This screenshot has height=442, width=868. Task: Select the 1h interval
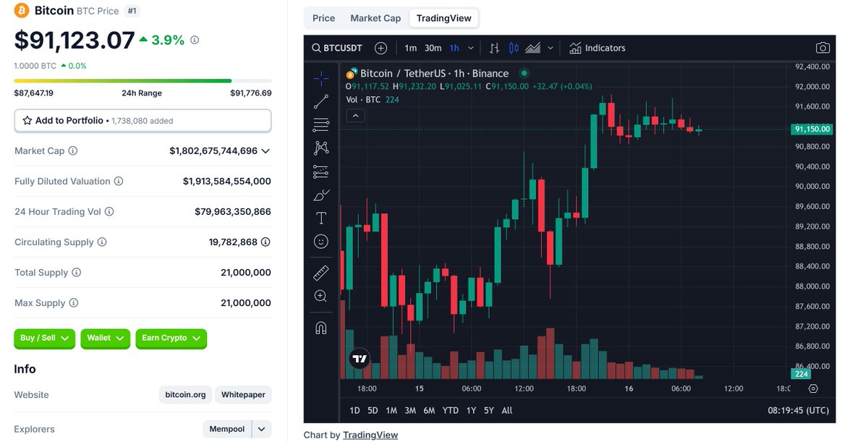pyautogui.click(x=454, y=48)
